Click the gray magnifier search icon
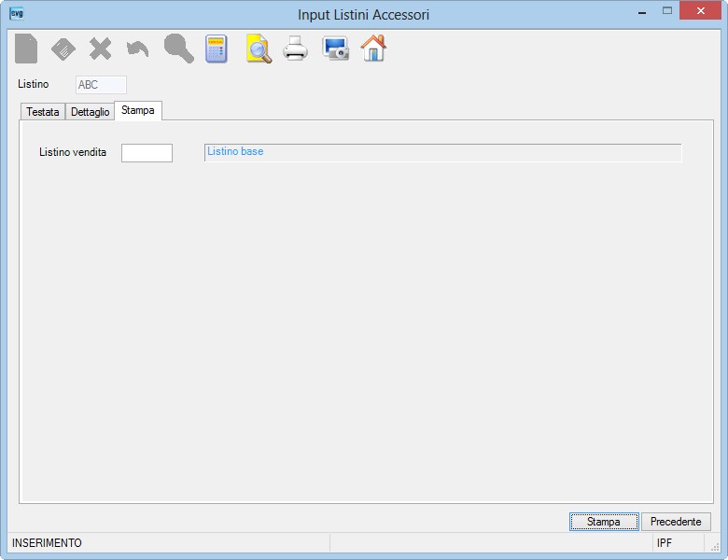The height and width of the screenshot is (560, 728). pyautogui.click(x=179, y=49)
